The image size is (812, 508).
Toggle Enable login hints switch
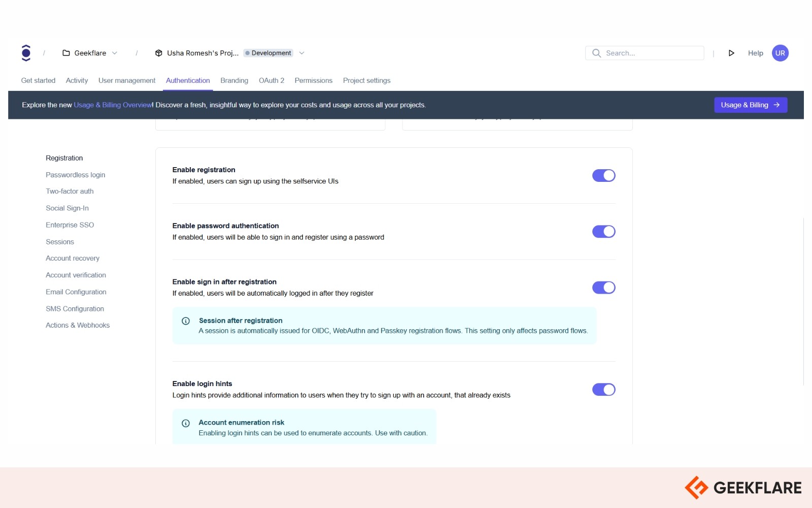coord(603,390)
